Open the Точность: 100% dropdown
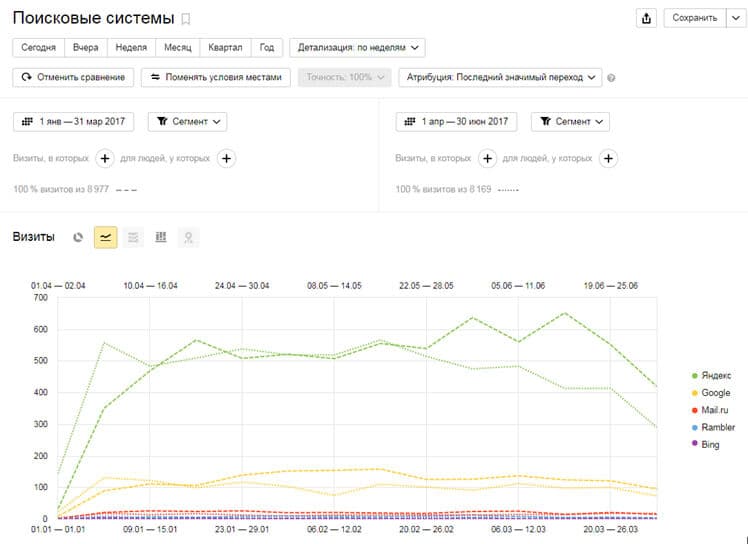This screenshot has height=544, width=748. (344, 77)
